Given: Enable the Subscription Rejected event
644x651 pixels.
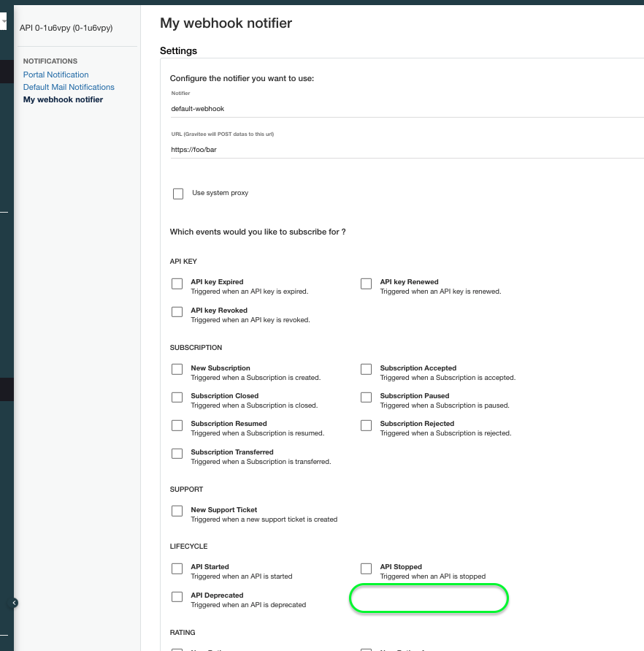Looking at the screenshot, I should (366, 425).
